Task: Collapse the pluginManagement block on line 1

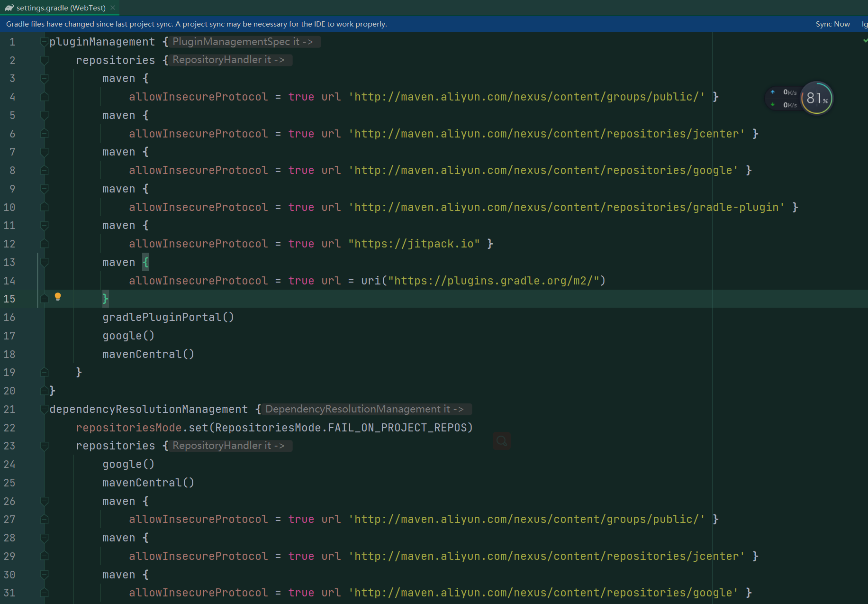Action: [45, 42]
